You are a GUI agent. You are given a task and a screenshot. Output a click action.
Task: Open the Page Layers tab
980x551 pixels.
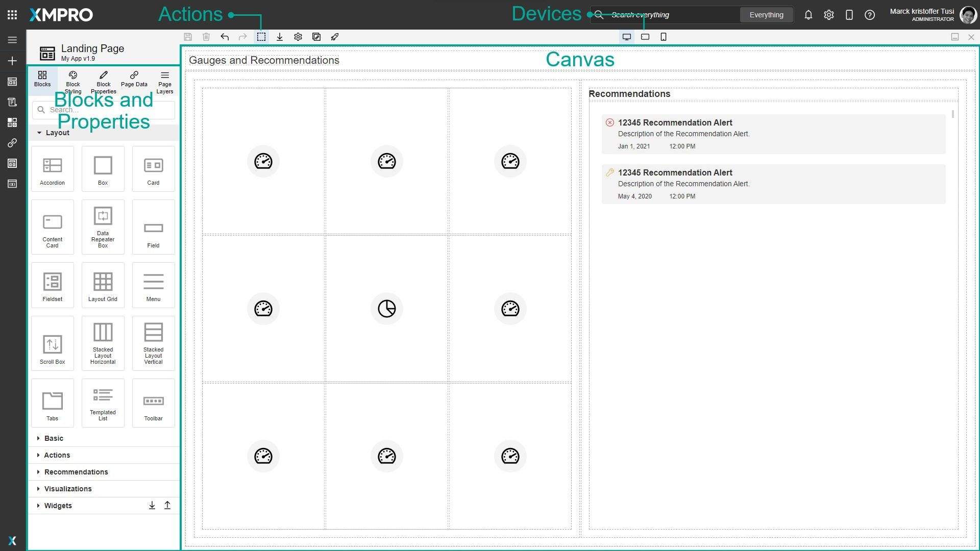pos(164,82)
